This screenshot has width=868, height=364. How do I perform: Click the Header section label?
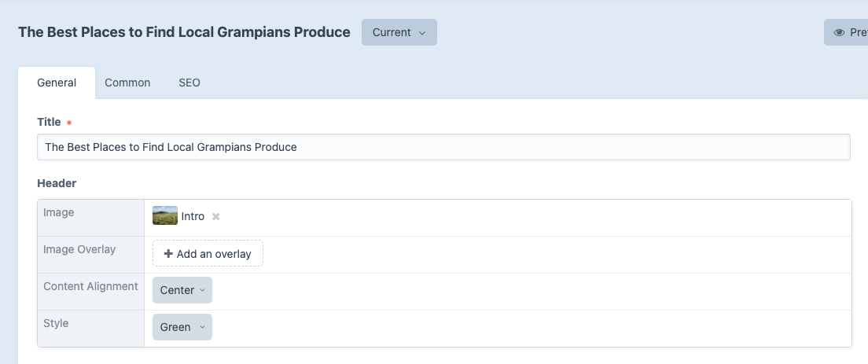click(x=57, y=183)
